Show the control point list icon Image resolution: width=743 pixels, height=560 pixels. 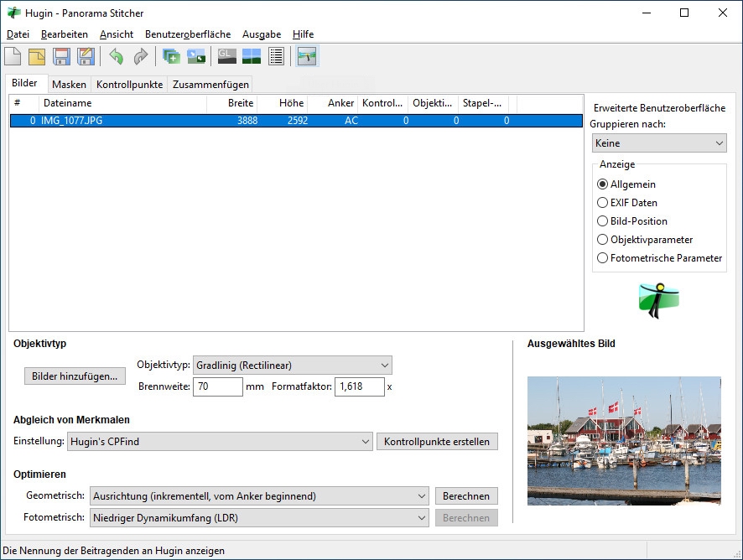pos(276,56)
